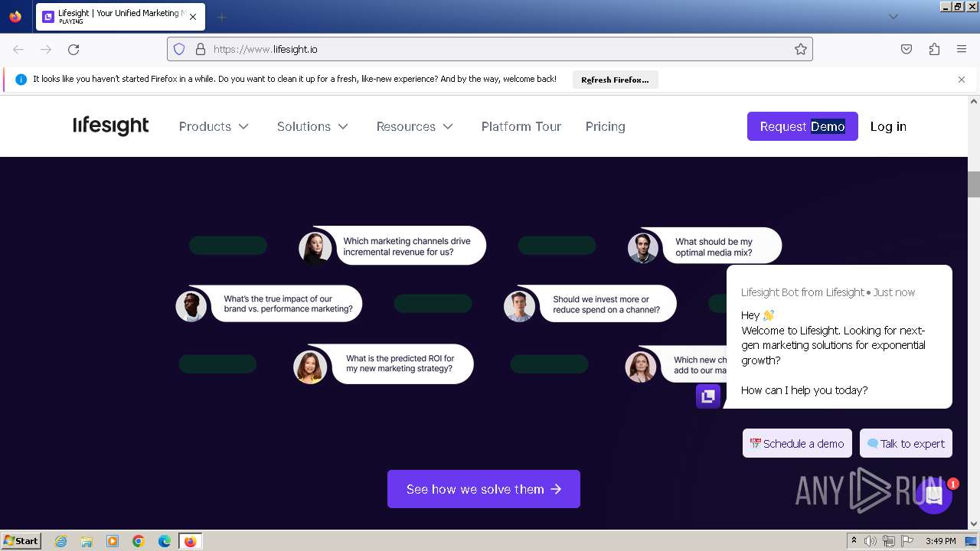This screenshot has height=551, width=980.
Task: Show hidden system tray icons arrow
Action: click(854, 541)
